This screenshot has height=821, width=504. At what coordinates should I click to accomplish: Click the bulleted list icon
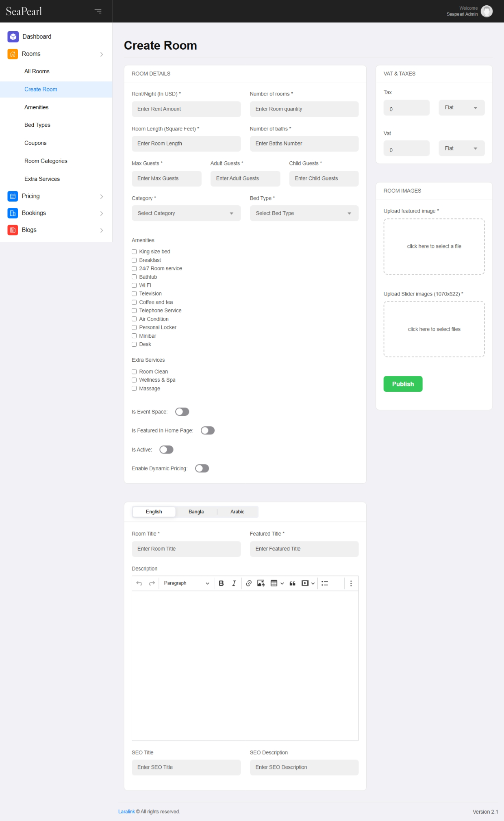(x=325, y=583)
